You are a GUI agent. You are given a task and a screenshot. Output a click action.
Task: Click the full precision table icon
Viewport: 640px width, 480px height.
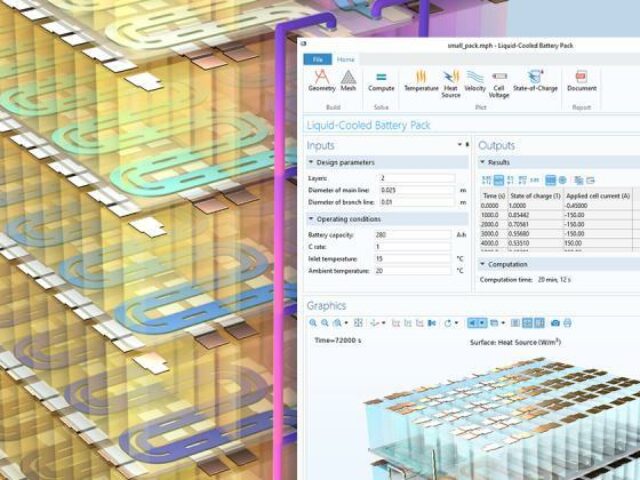(486, 180)
